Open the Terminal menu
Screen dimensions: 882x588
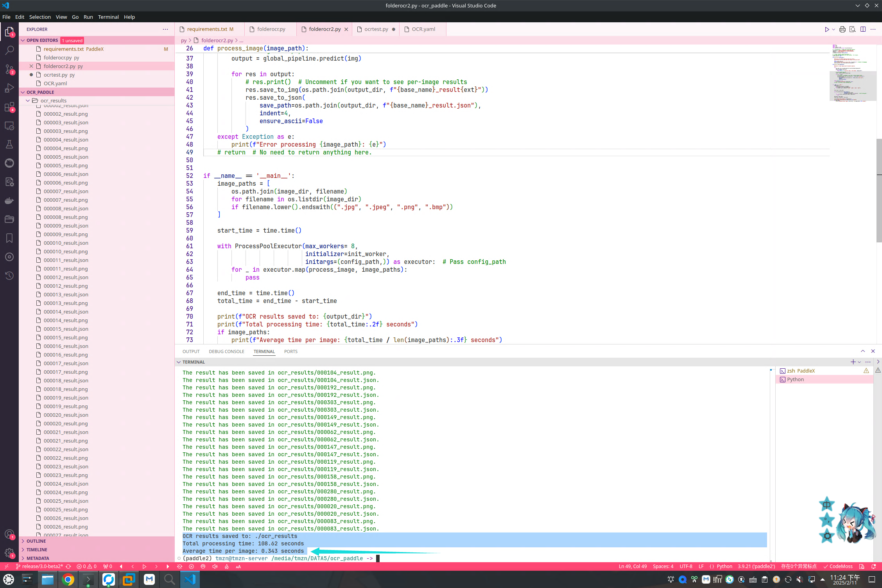(x=108, y=17)
